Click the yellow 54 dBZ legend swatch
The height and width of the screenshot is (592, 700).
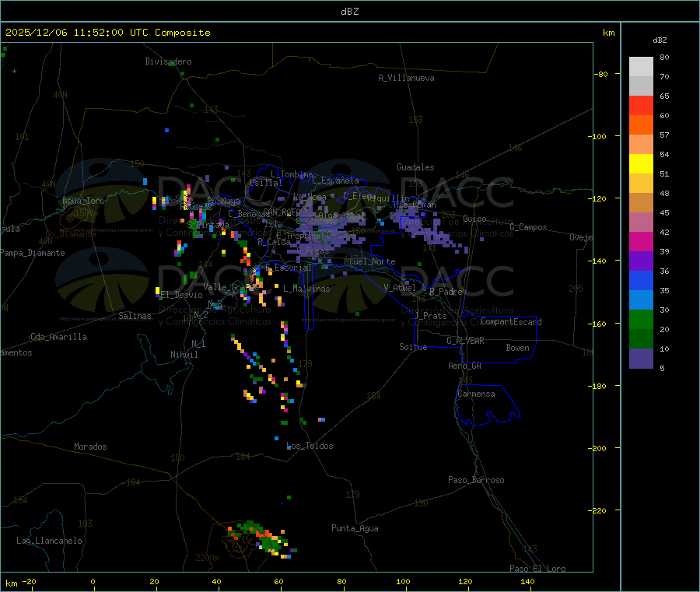(641, 164)
